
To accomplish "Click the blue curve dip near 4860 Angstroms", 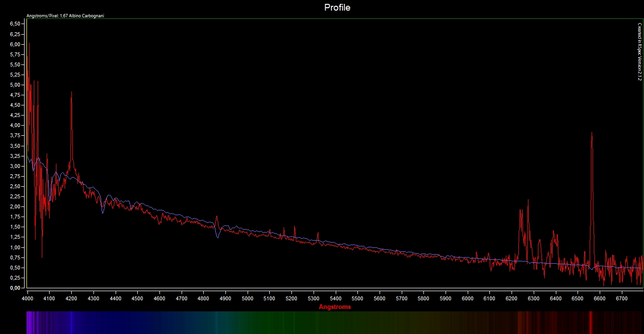I will point(218,236).
